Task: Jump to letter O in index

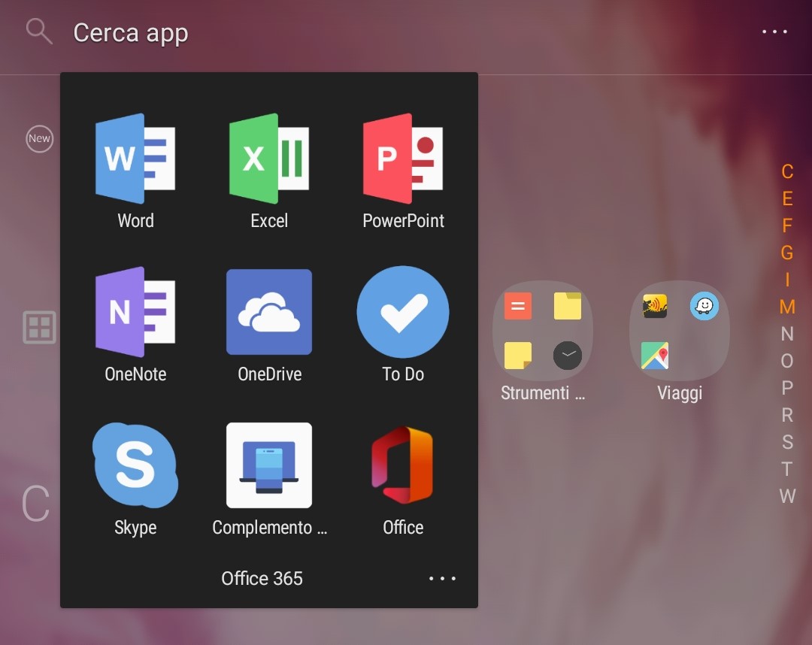Action: point(787,361)
